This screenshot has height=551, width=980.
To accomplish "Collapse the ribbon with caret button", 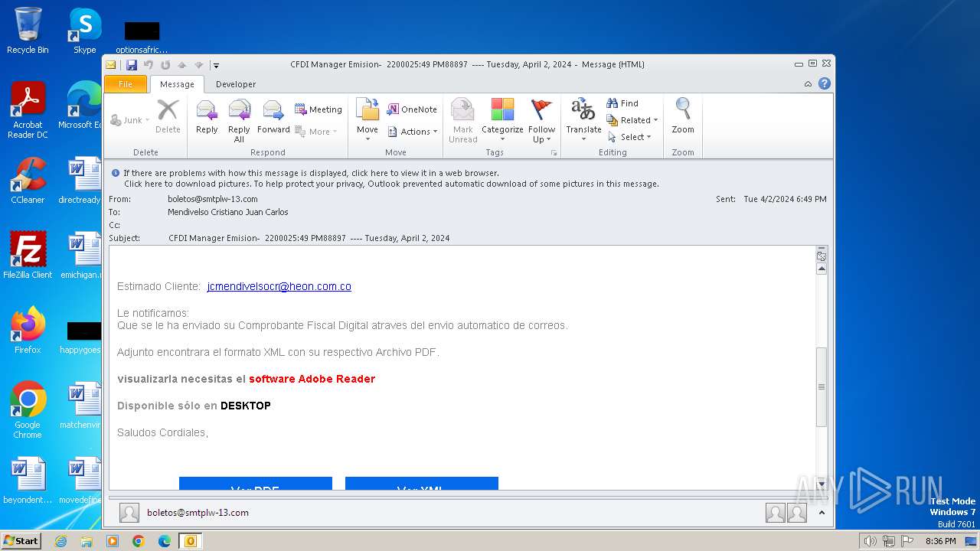I will pyautogui.click(x=808, y=84).
